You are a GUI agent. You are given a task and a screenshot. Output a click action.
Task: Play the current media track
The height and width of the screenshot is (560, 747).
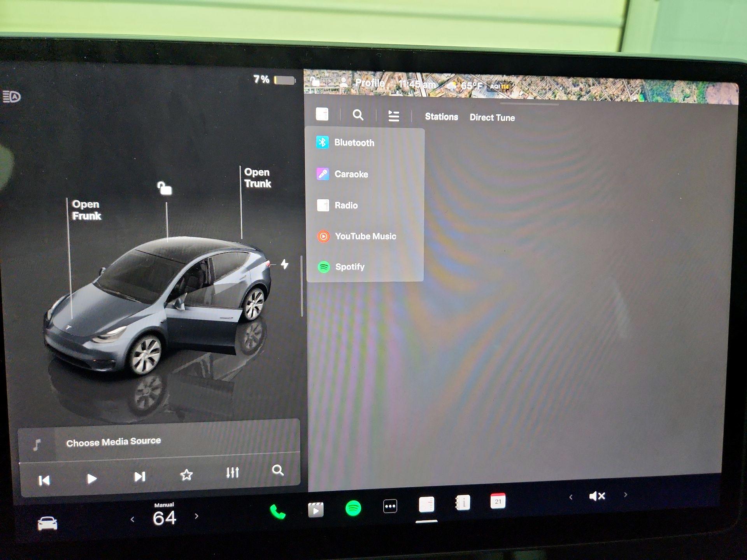click(x=92, y=479)
